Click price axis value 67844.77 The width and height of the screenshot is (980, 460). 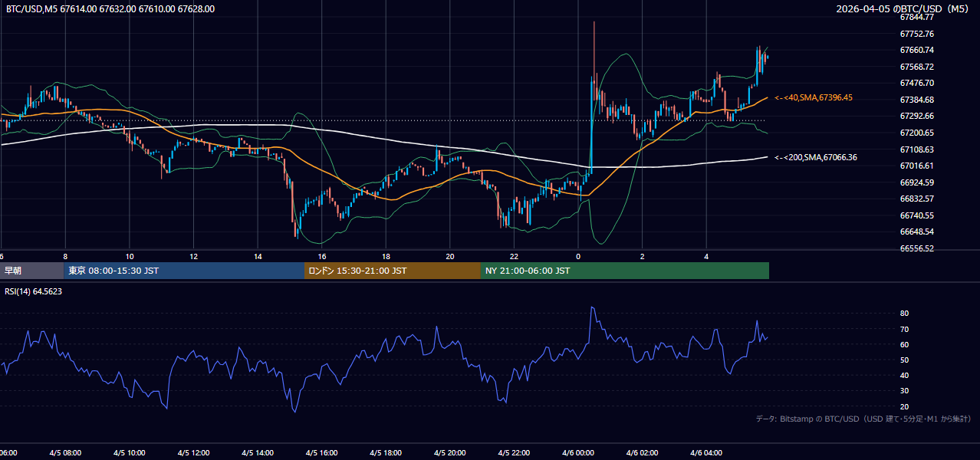point(916,17)
